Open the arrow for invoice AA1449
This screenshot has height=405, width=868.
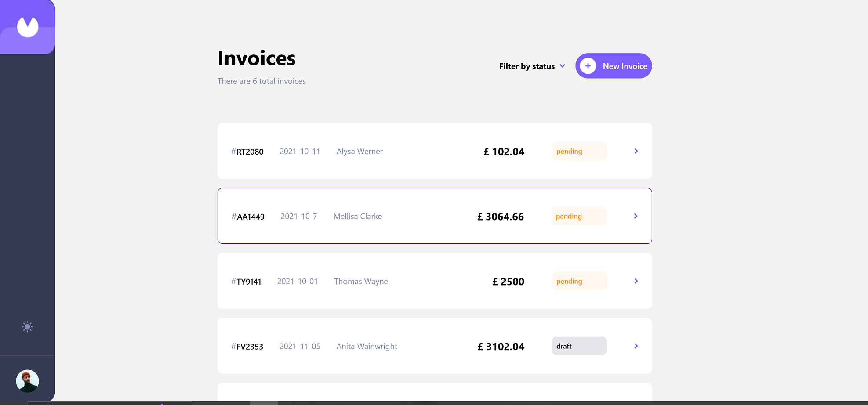636,216
